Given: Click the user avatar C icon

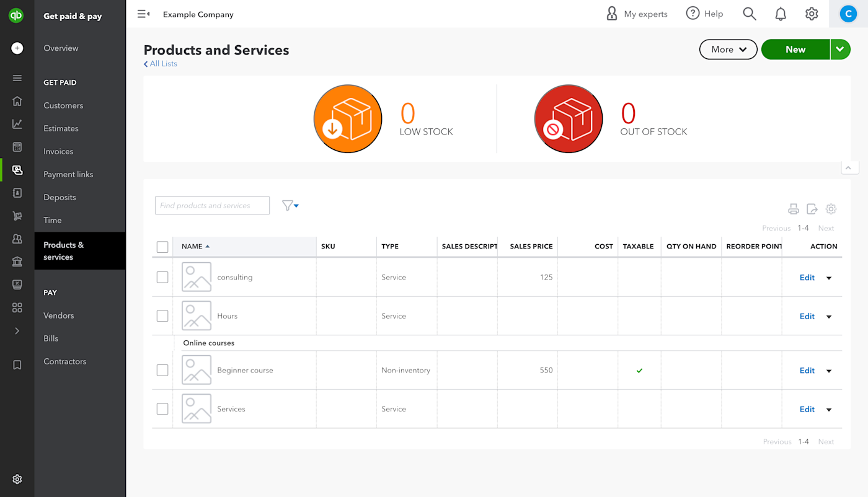Looking at the screenshot, I should pyautogui.click(x=848, y=14).
